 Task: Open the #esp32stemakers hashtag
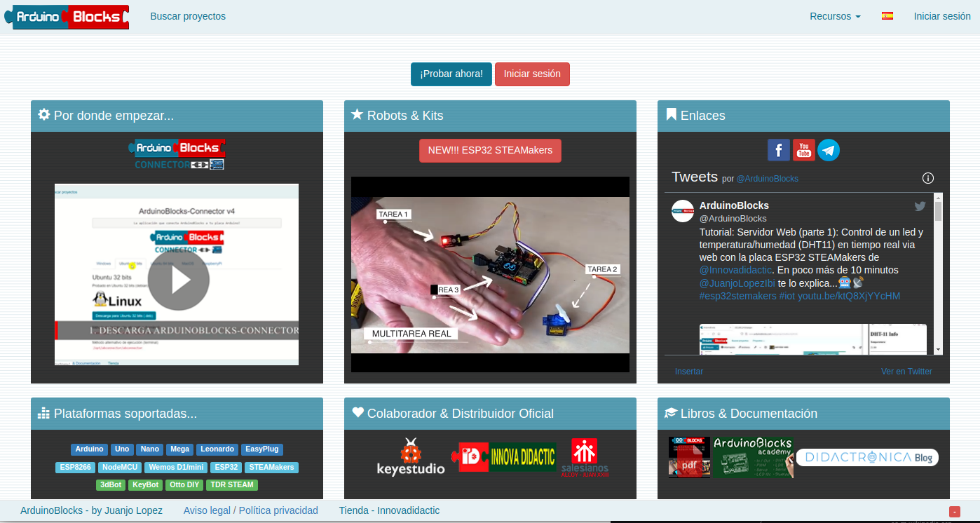click(x=737, y=296)
